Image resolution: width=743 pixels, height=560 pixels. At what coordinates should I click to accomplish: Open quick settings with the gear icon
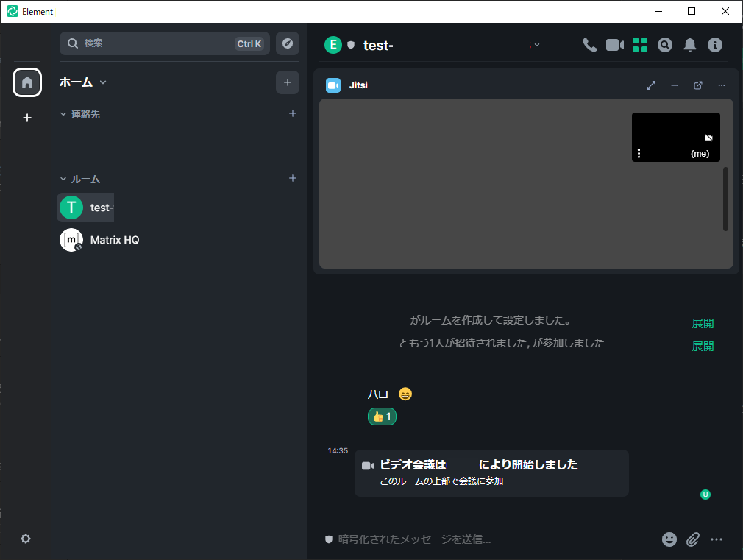[x=26, y=539]
